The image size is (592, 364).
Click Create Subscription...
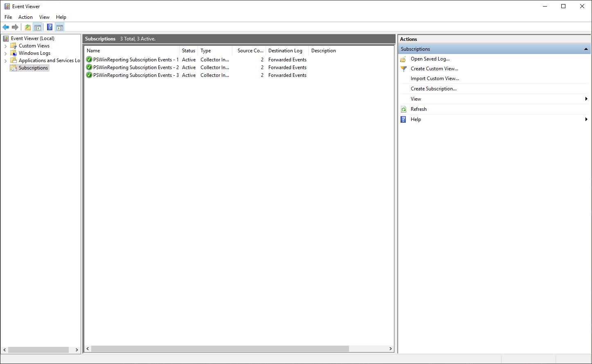pyautogui.click(x=434, y=88)
